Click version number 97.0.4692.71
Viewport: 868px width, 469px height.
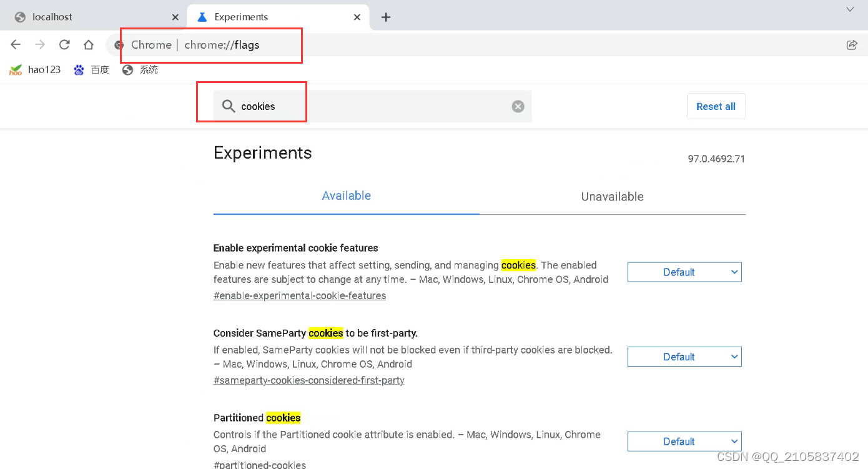point(716,159)
